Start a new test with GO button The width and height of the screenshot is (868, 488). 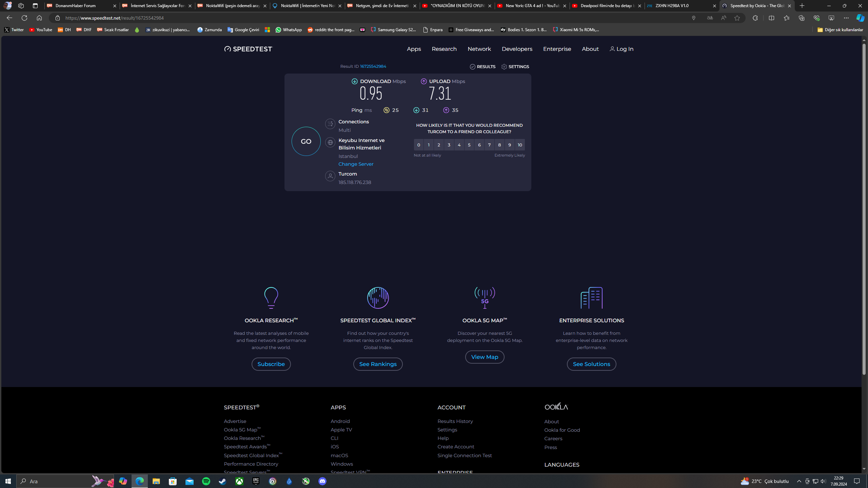pyautogui.click(x=306, y=141)
